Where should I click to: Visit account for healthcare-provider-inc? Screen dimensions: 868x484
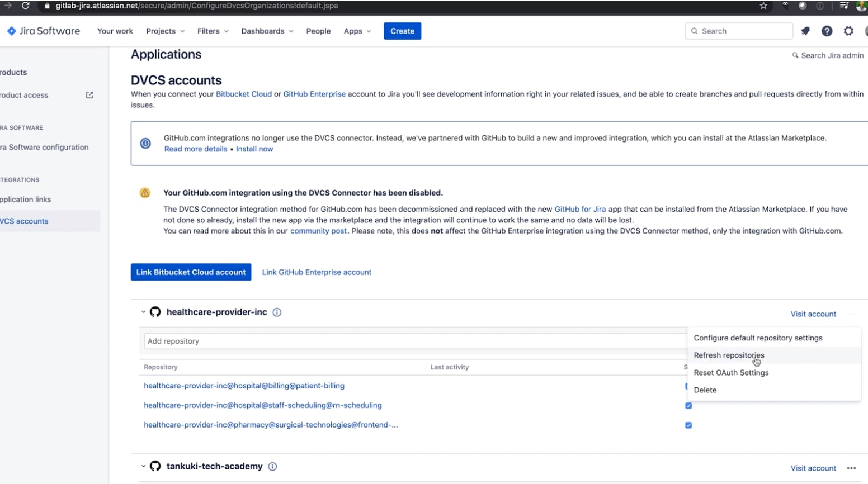click(x=813, y=314)
